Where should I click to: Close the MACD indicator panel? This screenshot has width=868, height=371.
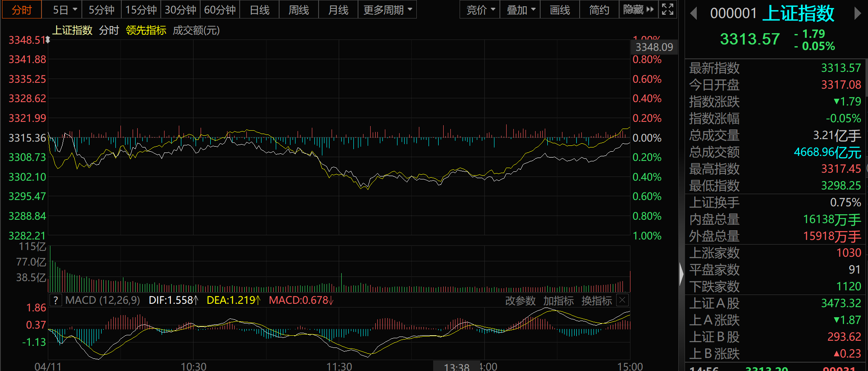tap(622, 300)
